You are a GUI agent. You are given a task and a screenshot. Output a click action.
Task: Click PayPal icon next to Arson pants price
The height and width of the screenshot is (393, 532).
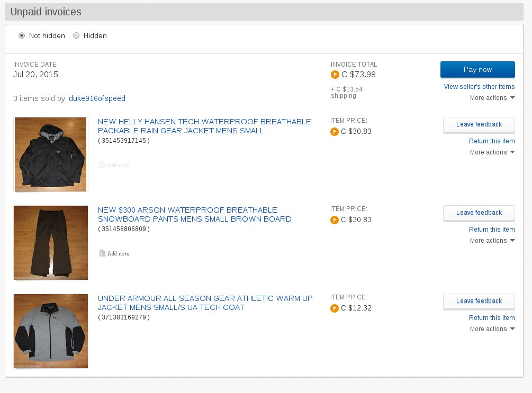point(335,220)
